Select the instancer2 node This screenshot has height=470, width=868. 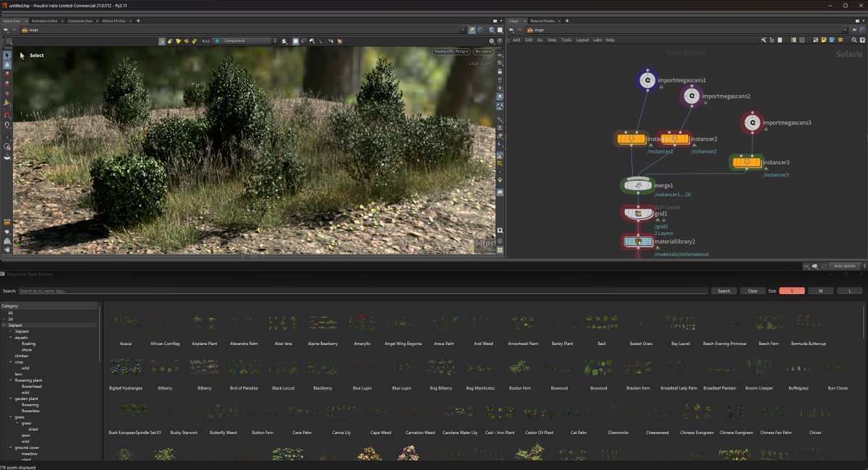coord(674,139)
